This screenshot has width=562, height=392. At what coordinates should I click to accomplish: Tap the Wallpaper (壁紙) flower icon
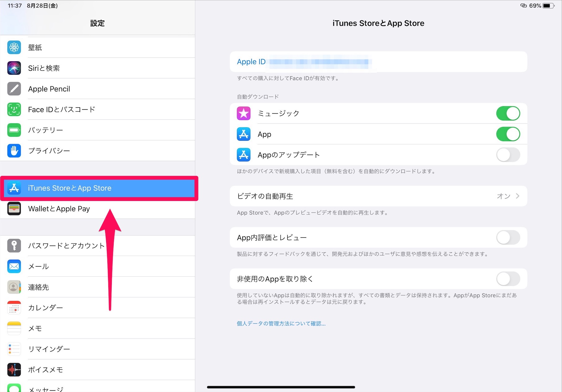(14, 47)
